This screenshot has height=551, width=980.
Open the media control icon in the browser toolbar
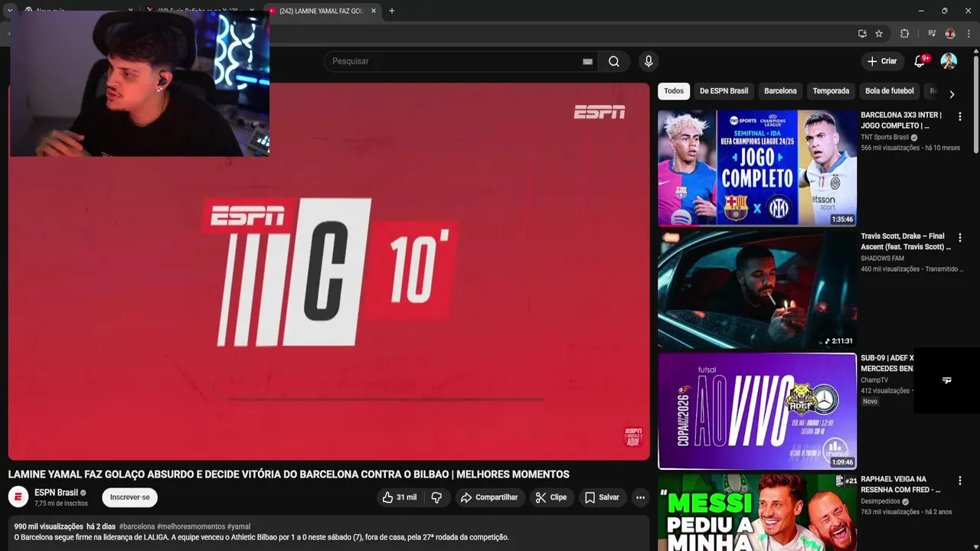click(x=932, y=34)
